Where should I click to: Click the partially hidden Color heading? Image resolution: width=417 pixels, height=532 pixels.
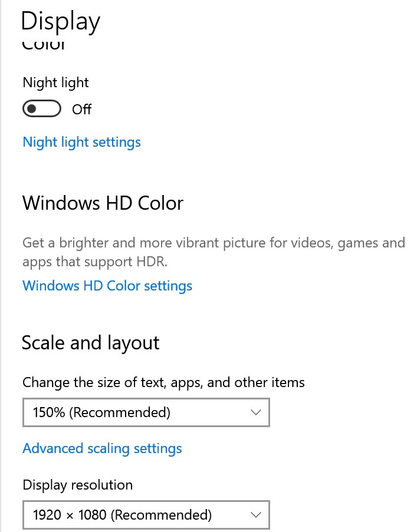click(x=44, y=45)
